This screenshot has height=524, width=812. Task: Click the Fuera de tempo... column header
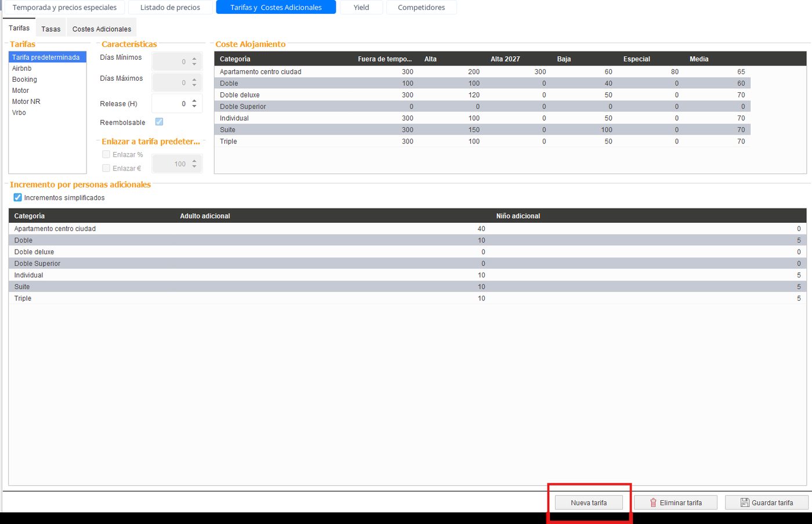click(x=385, y=59)
